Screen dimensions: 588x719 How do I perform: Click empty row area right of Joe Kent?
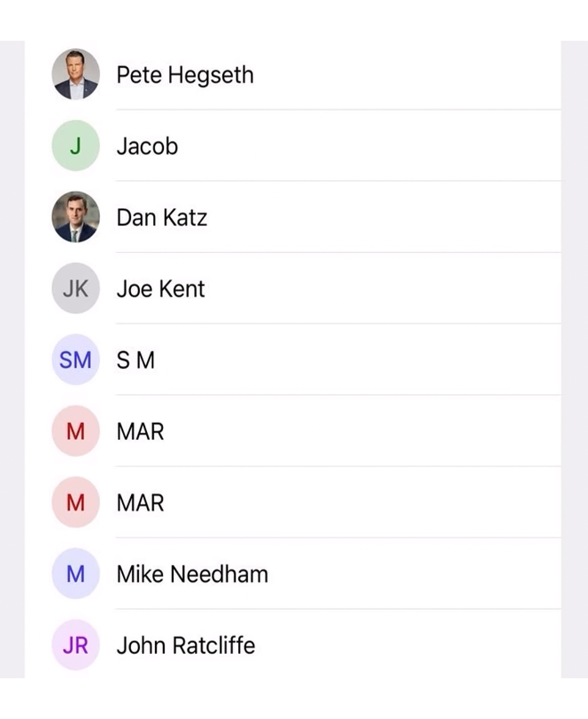381,289
